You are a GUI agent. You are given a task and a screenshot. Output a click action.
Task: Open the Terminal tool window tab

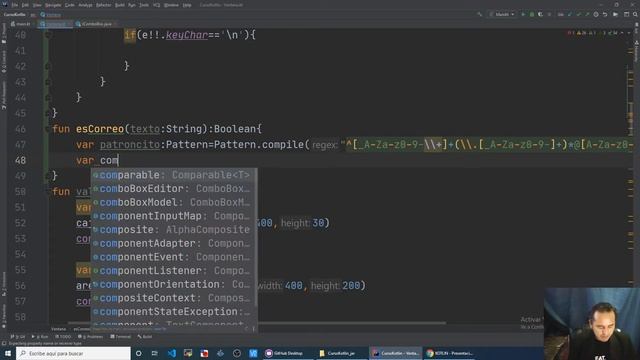point(121,337)
